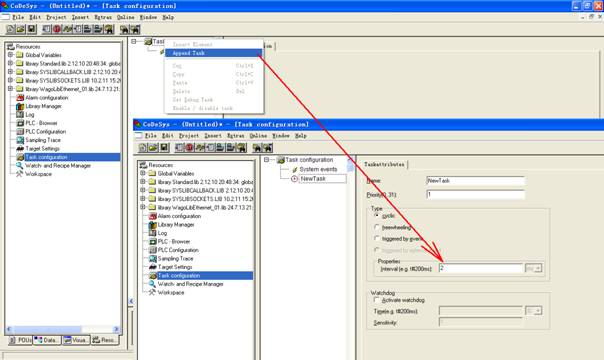The image size is (604, 360).
Task: Open the Library Manager in the left tree
Action: [x=43, y=106]
